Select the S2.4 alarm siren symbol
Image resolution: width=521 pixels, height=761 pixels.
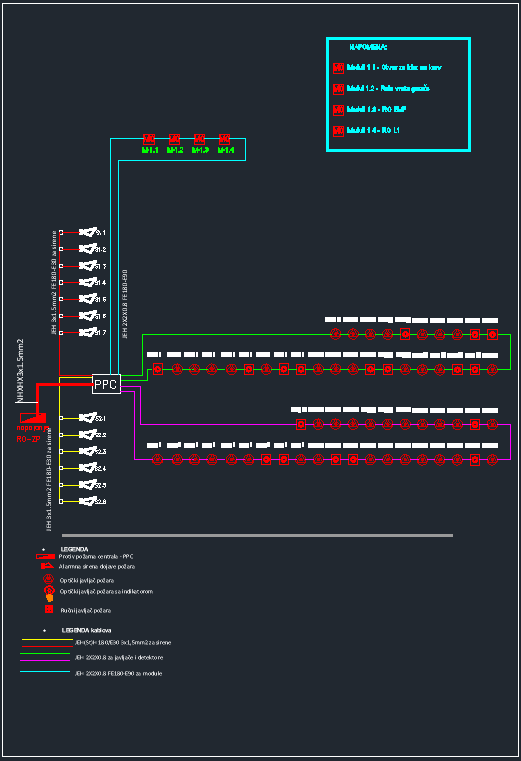(88, 468)
